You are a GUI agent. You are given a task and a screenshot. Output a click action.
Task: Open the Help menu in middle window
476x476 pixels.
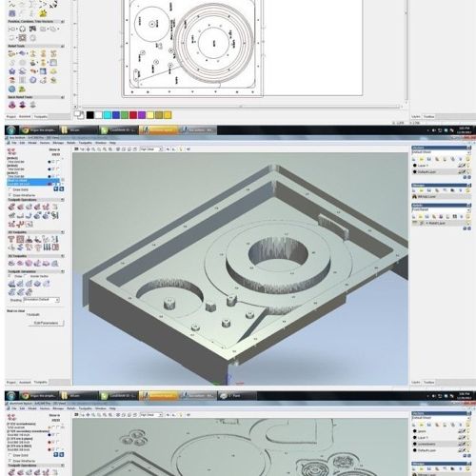pyautogui.click(x=112, y=143)
